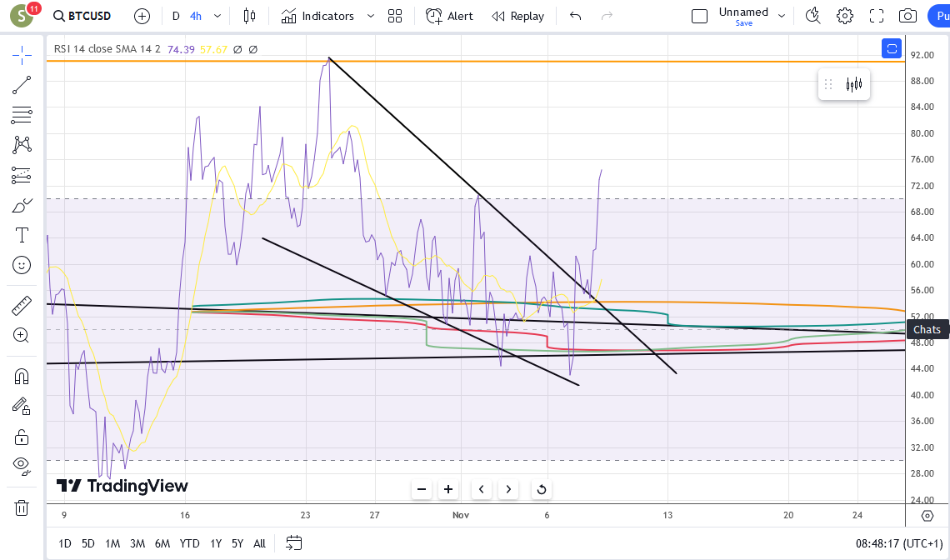
Task: Open the Chats panel tab
Action: click(x=927, y=330)
